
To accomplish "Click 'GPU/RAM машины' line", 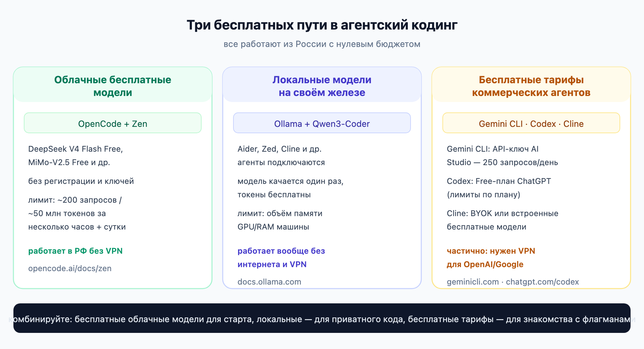I will pos(273,227).
